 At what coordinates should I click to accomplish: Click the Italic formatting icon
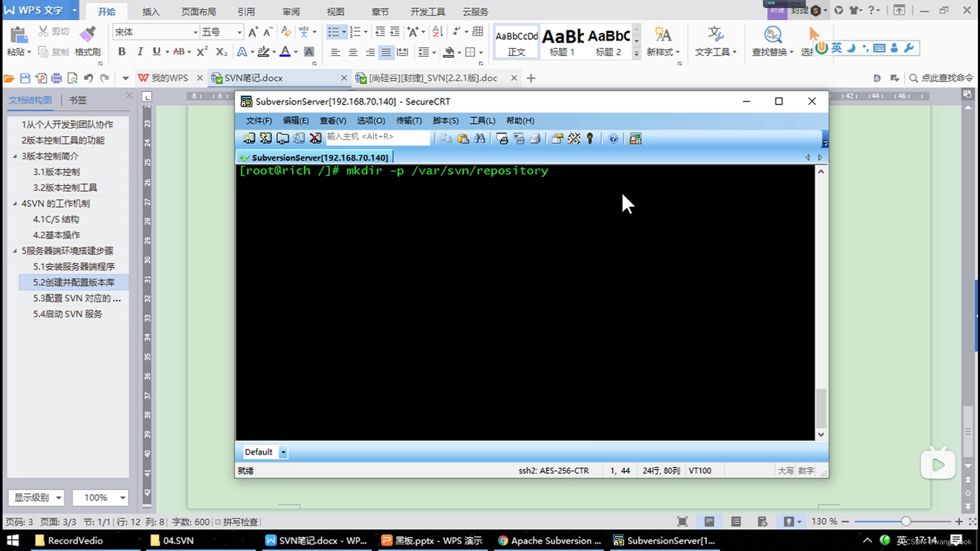click(x=139, y=52)
